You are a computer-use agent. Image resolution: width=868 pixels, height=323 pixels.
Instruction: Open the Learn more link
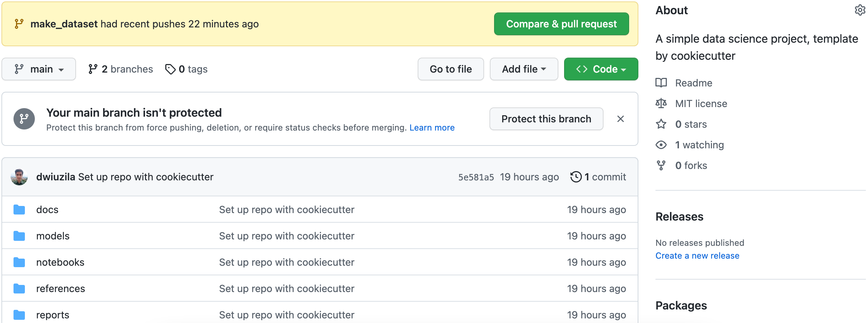[x=432, y=127]
